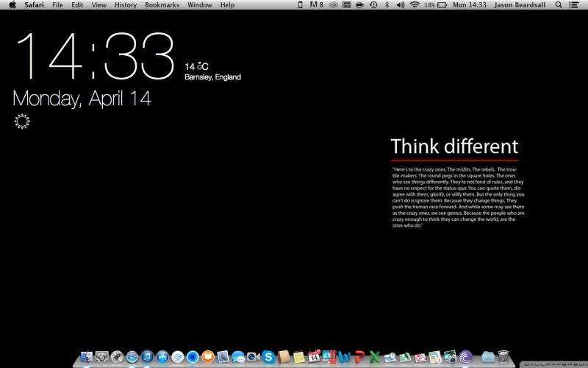Screen dimensions: 588x368
Task: Open the Mail eagle stamp icon in Dock
Action: [223, 356]
